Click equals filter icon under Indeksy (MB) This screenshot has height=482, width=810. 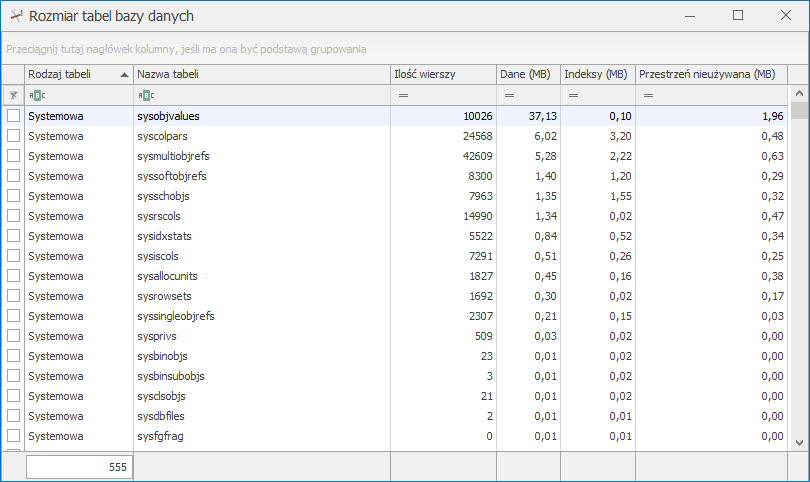(574, 95)
